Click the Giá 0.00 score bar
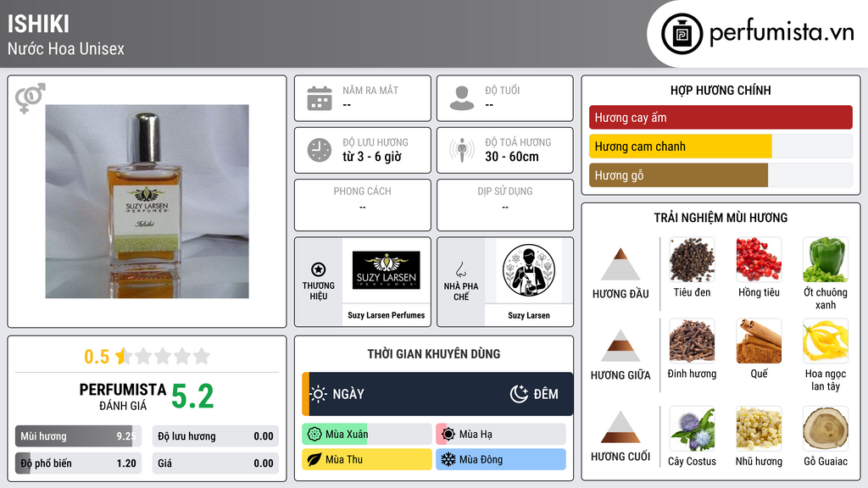This screenshot has height=488, width=868. click(215, 463)
